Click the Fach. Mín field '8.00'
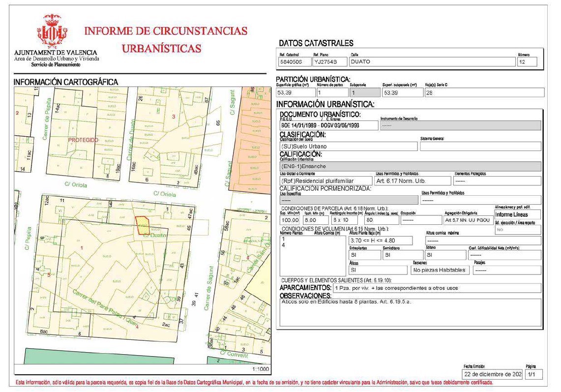This screenshot has width=561, height=392. coord(316,220)
